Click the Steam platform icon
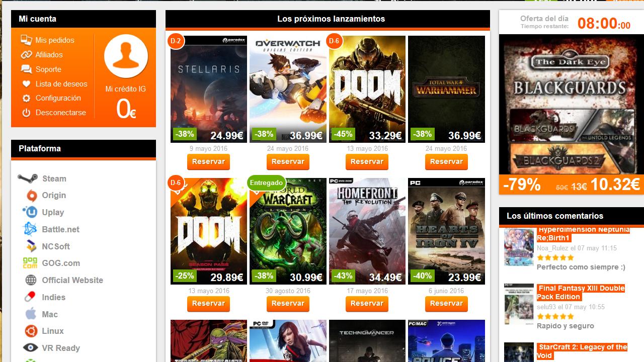This screenshot has height=362, width=644. (x=28, y=178)
